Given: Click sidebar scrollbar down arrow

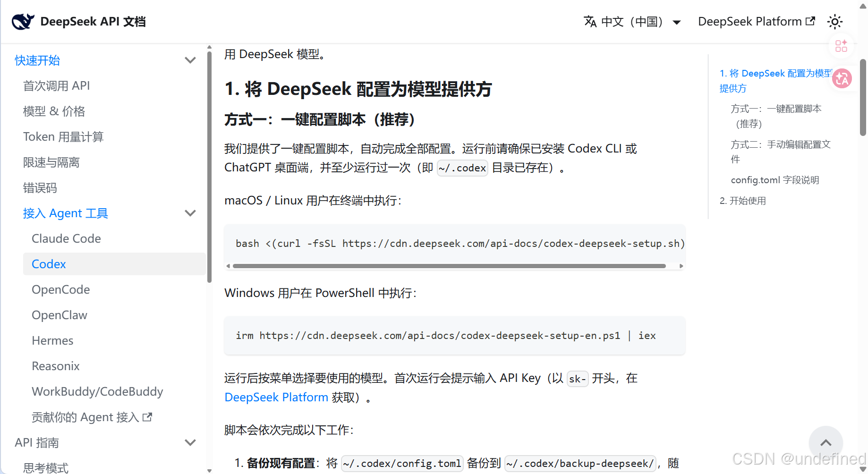Looking at the screenshot, I should (209, 471).
